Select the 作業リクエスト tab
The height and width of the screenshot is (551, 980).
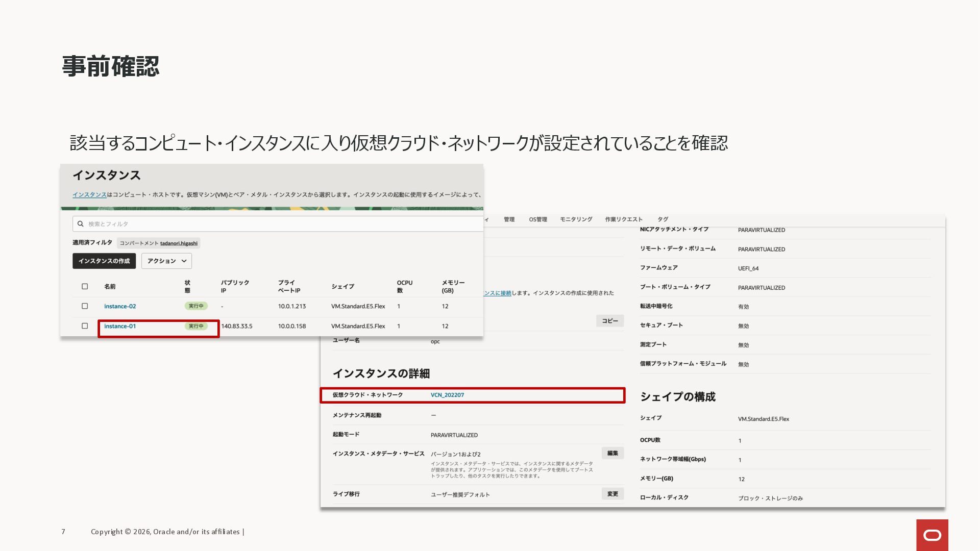(624, 219)
